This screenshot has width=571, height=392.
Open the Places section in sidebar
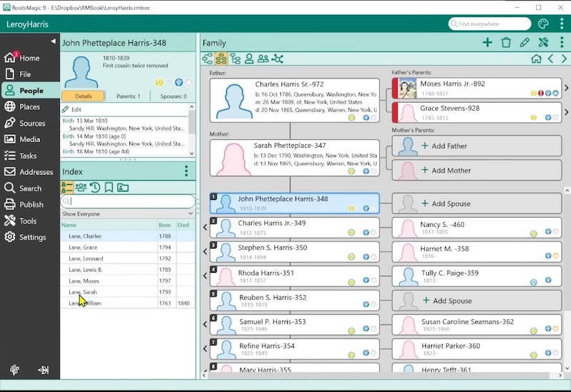tap(30, 107)
